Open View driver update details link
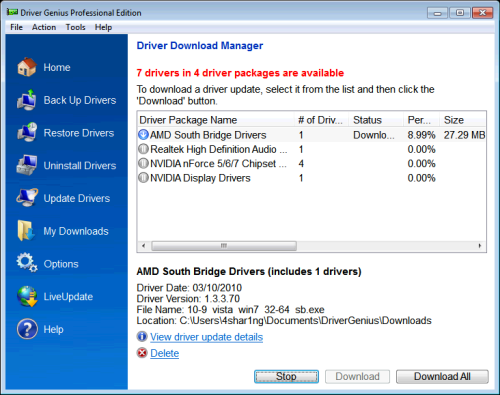Viewport: 500px width, 395px height. [206, 337]
